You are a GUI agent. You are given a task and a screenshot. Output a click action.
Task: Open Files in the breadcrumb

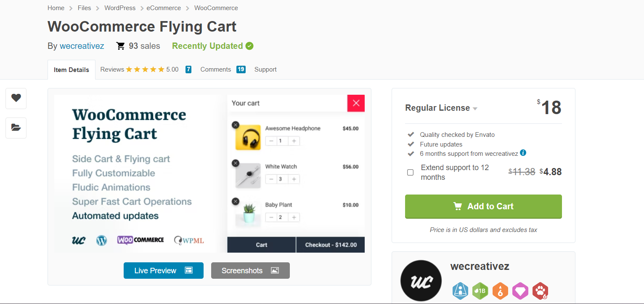click(85, 8)
